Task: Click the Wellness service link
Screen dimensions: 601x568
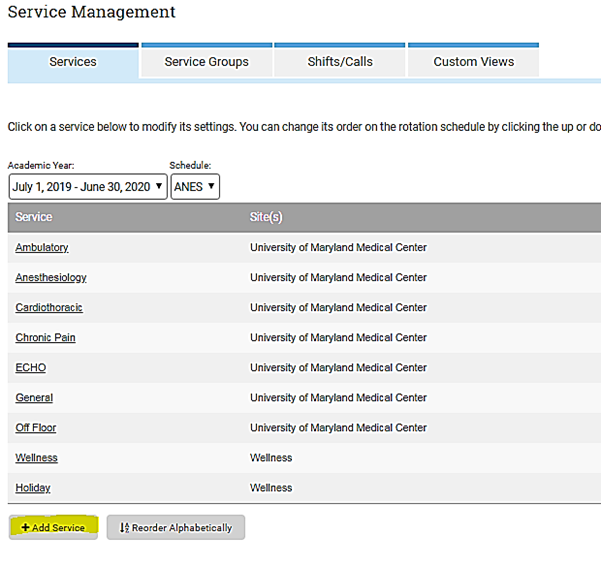Action: point(36,458)
